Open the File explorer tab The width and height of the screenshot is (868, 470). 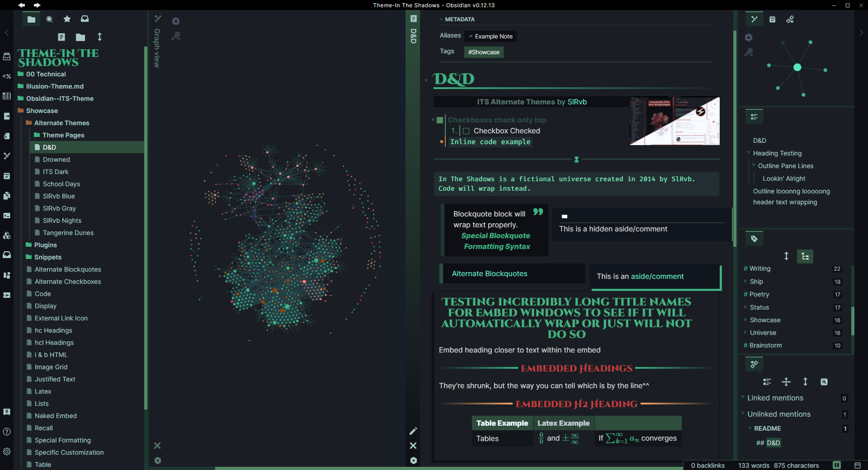click(31, 19)
